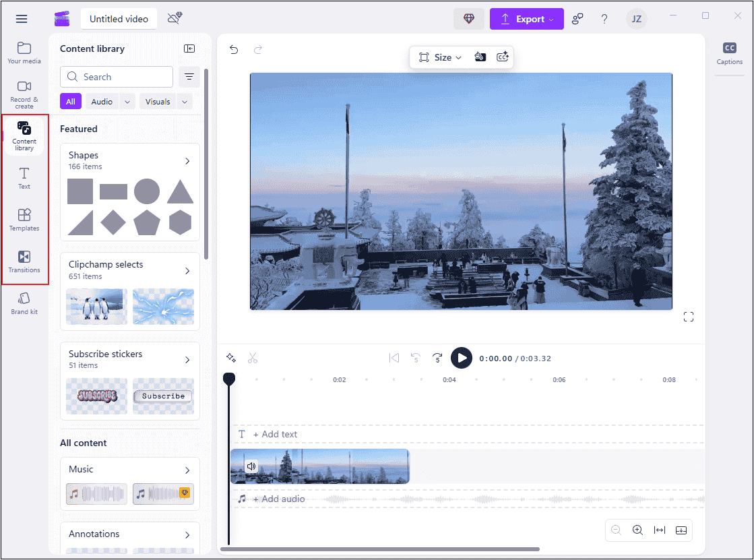This screenshot has width=754, height=560.
Task: Expand the Audio filter dropdown arrow
Action: click(x=127, y=102)
